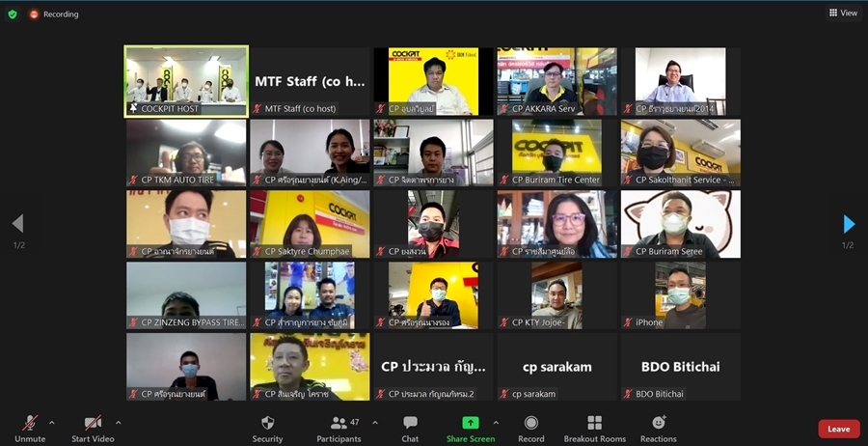Start Video with camera toggle
Viewport: 868px width, 446px height.
click(x=93, y=423)
